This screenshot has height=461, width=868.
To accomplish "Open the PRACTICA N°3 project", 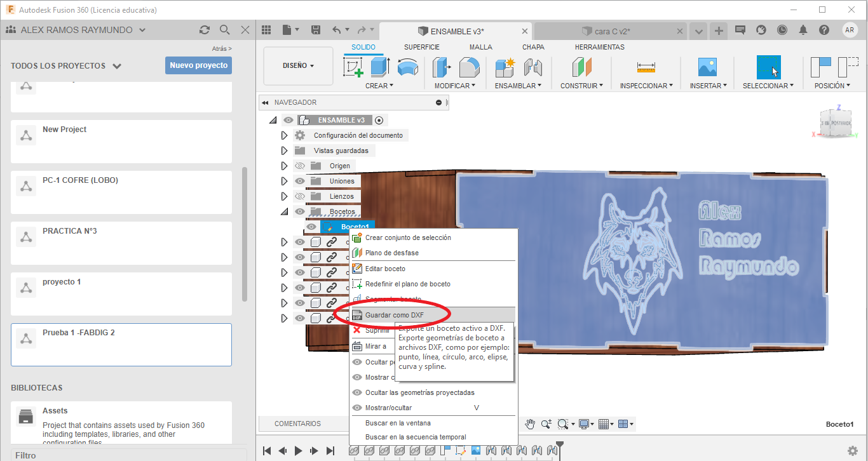I will 121,243.
